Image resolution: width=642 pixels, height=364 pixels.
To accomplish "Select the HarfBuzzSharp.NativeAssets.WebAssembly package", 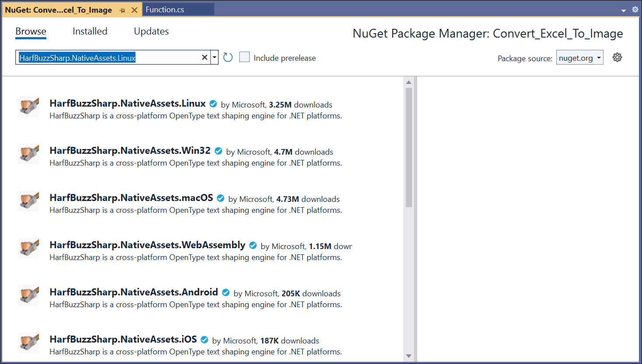I will [x=147, y=245].
